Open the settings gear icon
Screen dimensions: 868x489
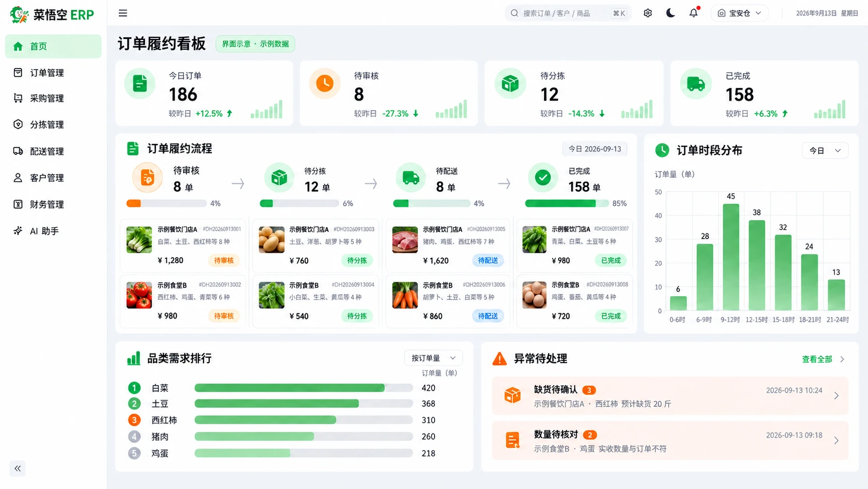[647, 13]
